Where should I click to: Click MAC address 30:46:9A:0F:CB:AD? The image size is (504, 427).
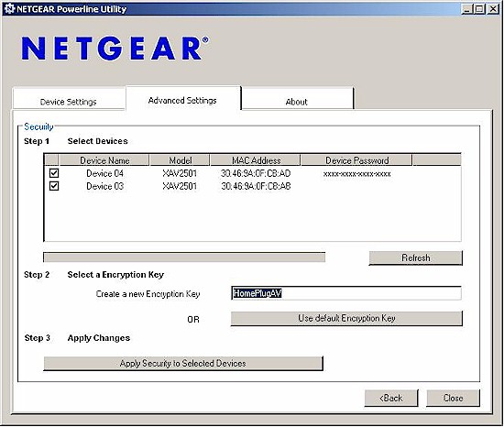pos(256,173)
